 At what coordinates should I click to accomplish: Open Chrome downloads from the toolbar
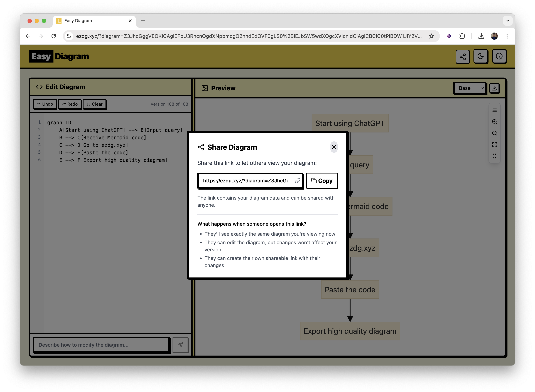click(x=481, y=36)
